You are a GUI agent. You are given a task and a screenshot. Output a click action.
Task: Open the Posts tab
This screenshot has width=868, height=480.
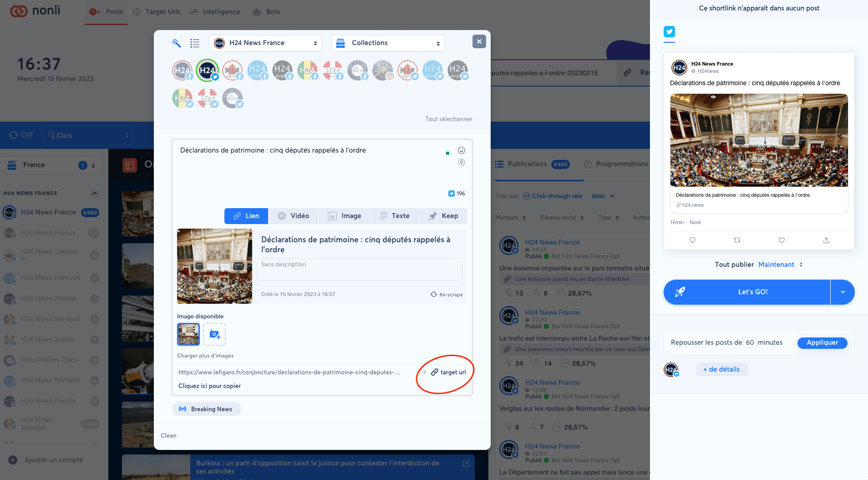106,12
